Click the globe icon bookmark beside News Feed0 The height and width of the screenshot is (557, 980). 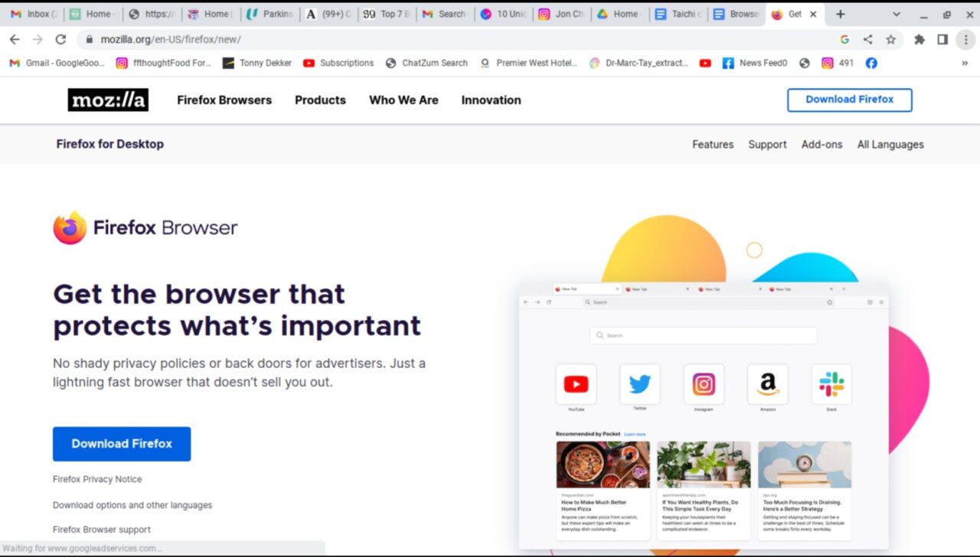pos(804,64)
